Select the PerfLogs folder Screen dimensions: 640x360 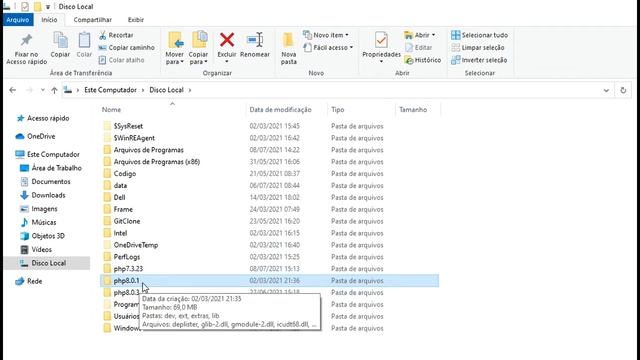click(x=127, y=257)
